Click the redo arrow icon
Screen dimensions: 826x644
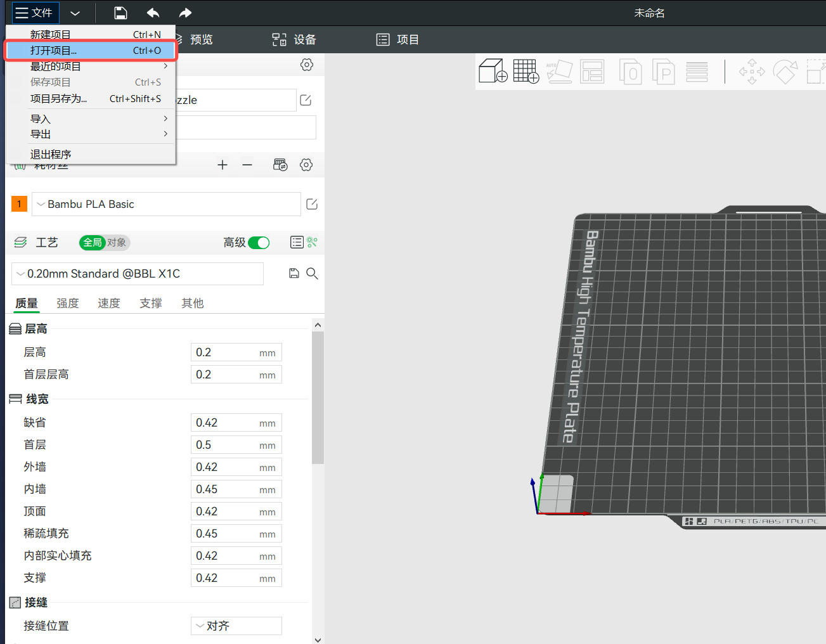pos(185,13)
